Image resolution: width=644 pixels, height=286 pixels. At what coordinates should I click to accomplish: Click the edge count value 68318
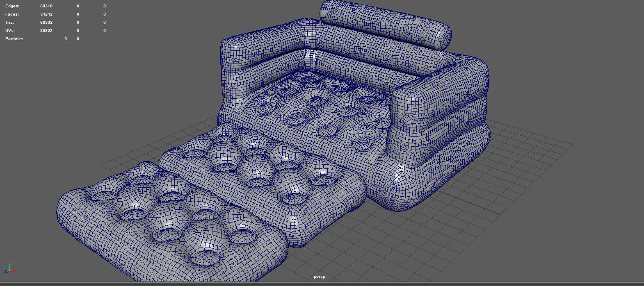pos(46,6)
